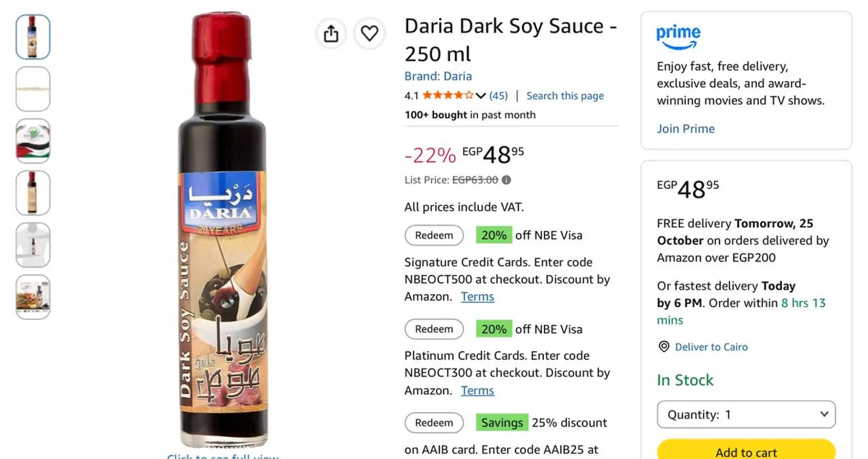Screen dimensions: 868x459
Task: Open the Join Prime link
Action: 686,129
